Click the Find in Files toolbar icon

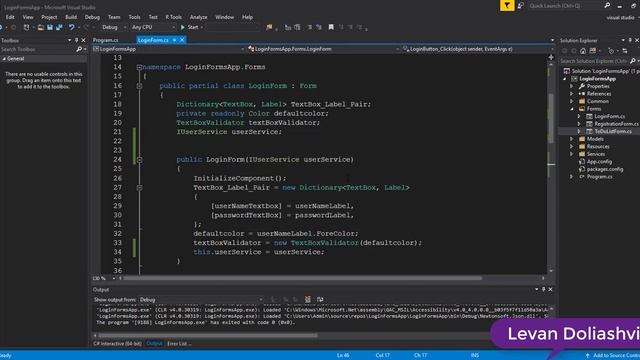click(269, 27)
